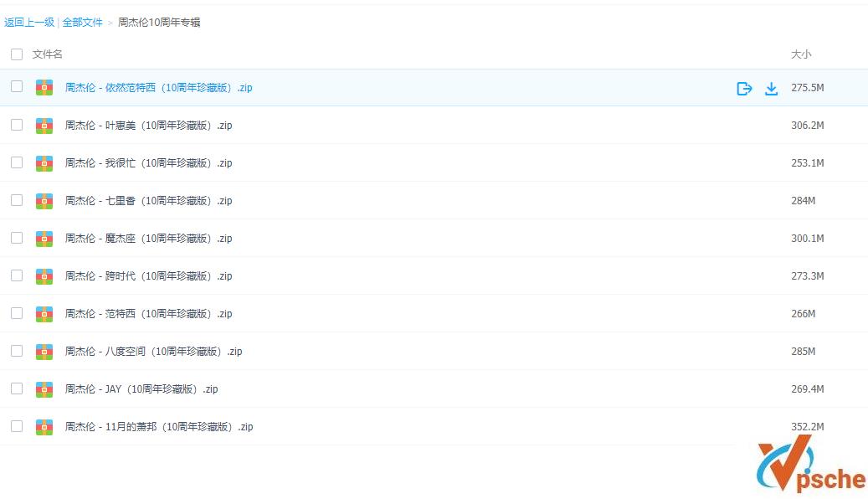
Task: Click the zip file icon for 八度空间 album
Action: [x=44, y=351]
